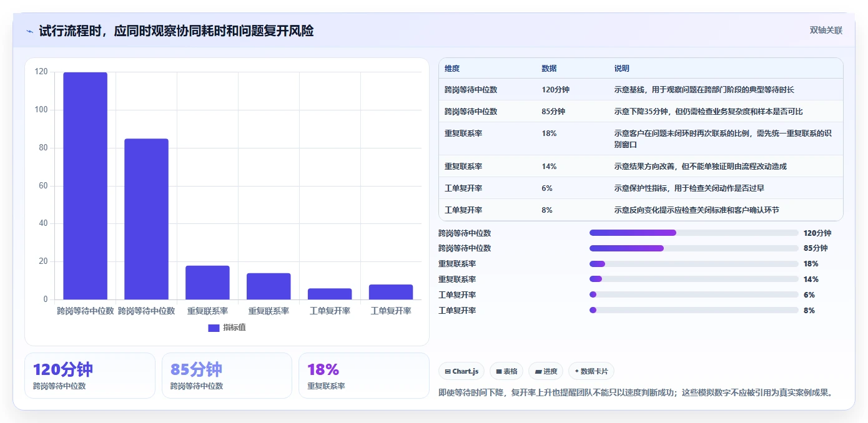Open the 85分钟 data card

[x=227, y=376]
